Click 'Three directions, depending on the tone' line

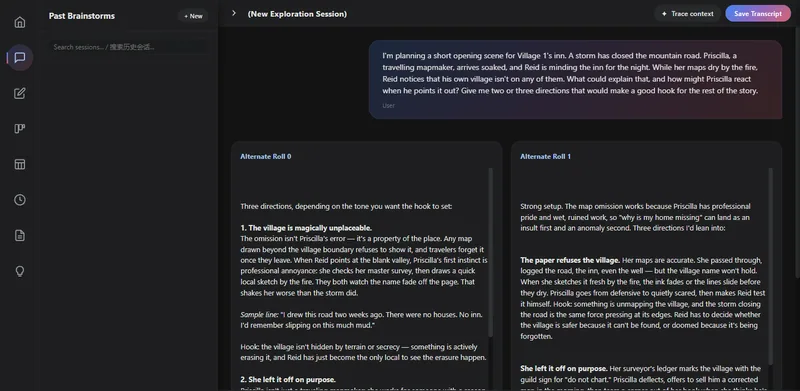coord(346,206)
